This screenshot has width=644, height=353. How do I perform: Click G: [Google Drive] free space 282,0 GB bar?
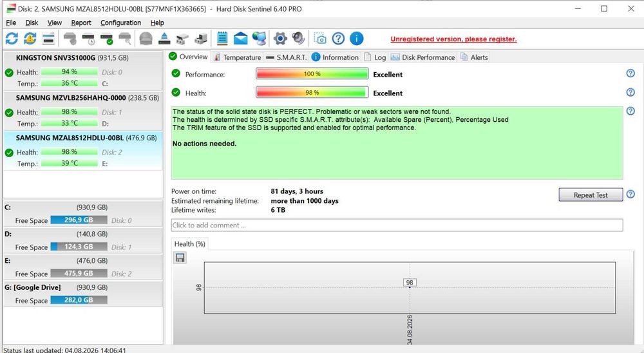[x=79, y=300]
